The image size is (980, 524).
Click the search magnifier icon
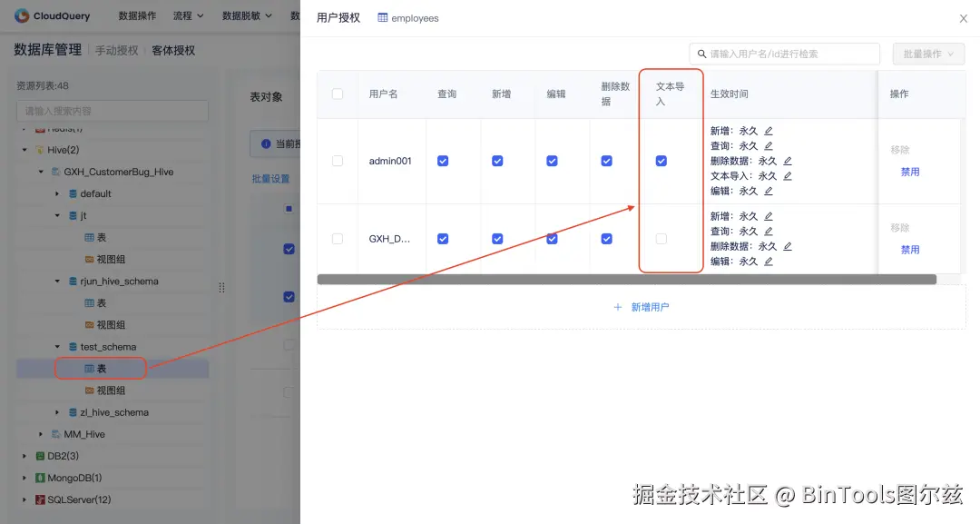point(701,54)
